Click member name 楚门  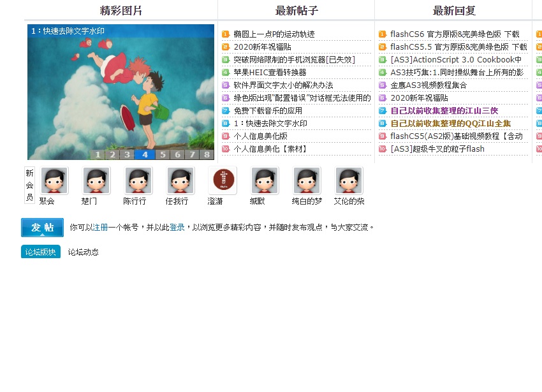pos(89,201)
